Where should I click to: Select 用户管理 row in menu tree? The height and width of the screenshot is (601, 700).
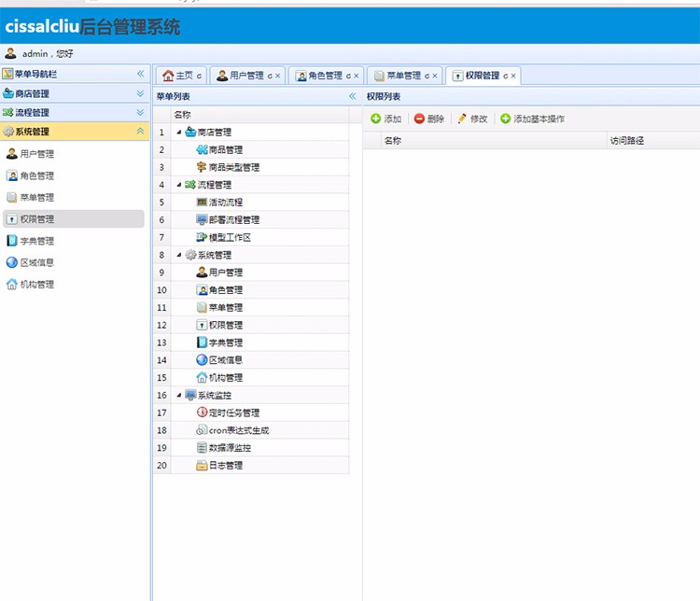(251, 273)
